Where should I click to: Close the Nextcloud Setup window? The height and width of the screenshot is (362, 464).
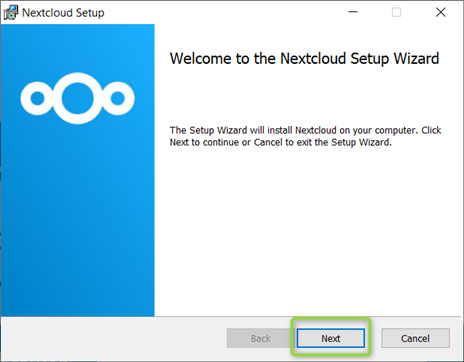click(441, 12)
